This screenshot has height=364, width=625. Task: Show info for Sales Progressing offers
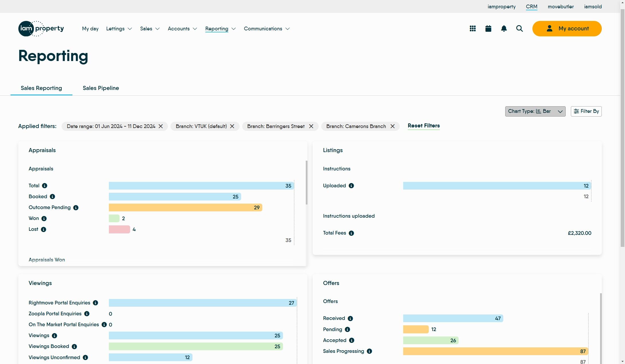[369, 351]
